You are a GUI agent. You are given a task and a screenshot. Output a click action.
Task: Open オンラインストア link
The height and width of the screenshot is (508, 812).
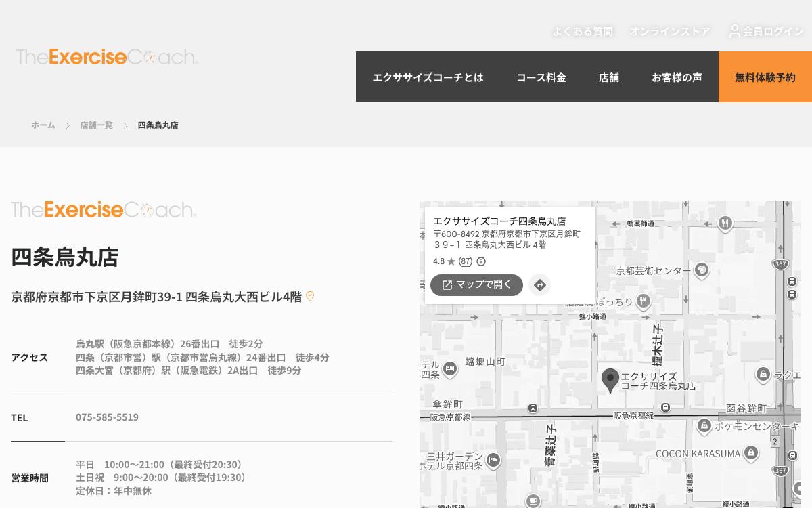[x=670, y=31]
